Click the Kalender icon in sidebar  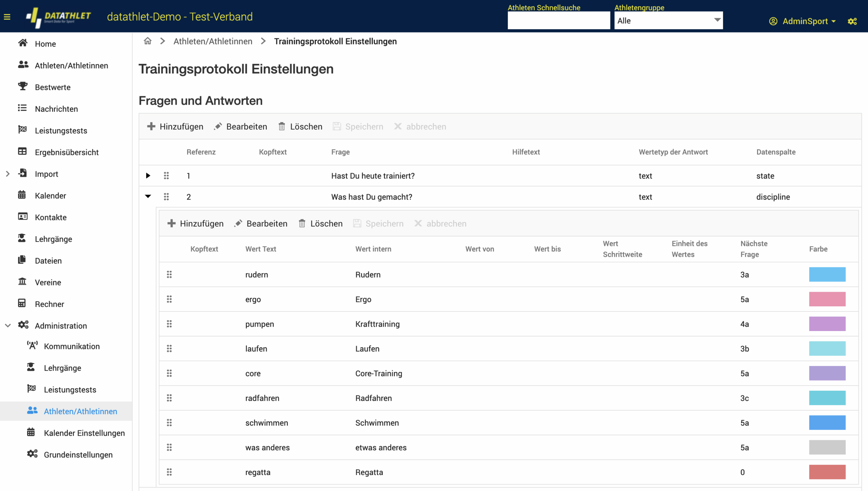[22, 195]
